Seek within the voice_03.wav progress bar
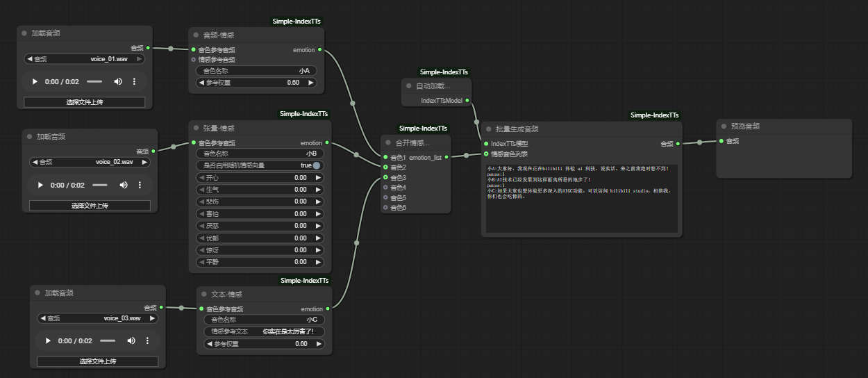The height and width of the screenshot is (378, 868). (108, 341)
